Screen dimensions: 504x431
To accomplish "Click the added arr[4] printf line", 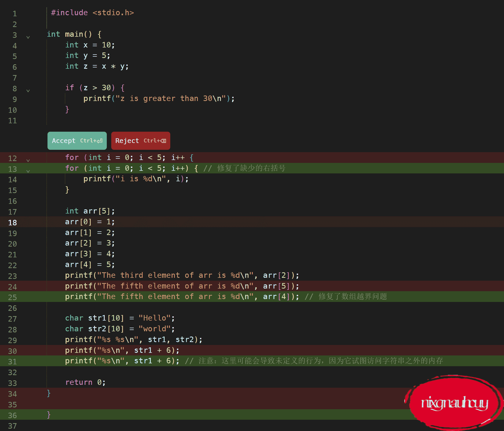I will coord(182,297).
